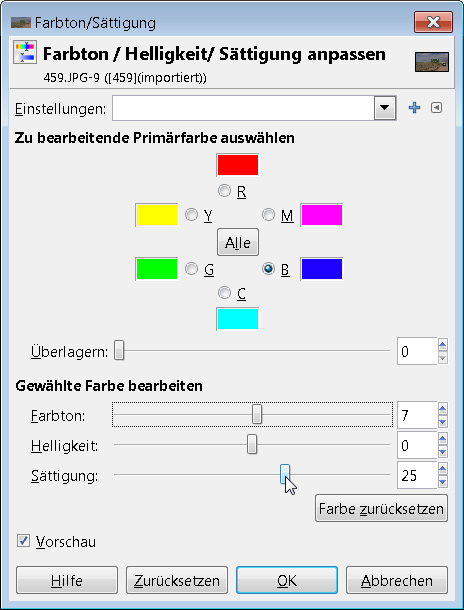The width and height of the screenshot is (464, 610).
Task: Click the Alle button for all colors
Action: point(238,242)
